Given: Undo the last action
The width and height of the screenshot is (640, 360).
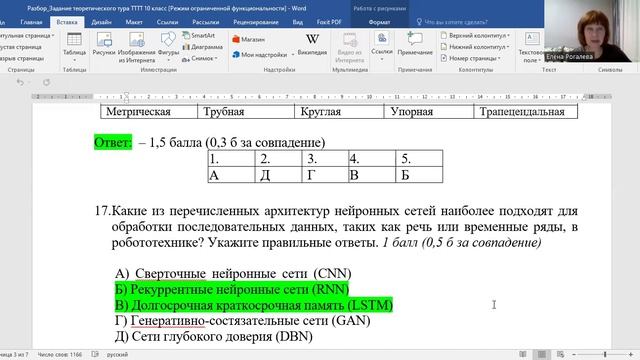Looking at the screenshot, I should 20,82.
